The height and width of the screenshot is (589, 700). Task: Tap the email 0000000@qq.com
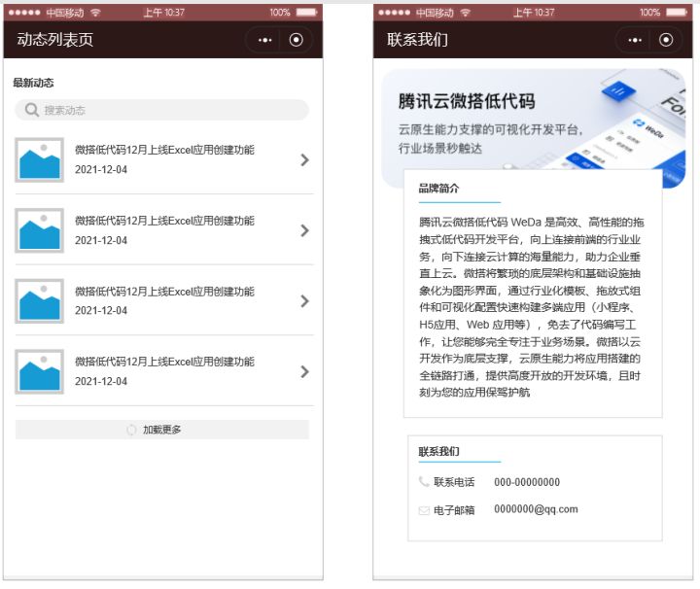(536, 509)
